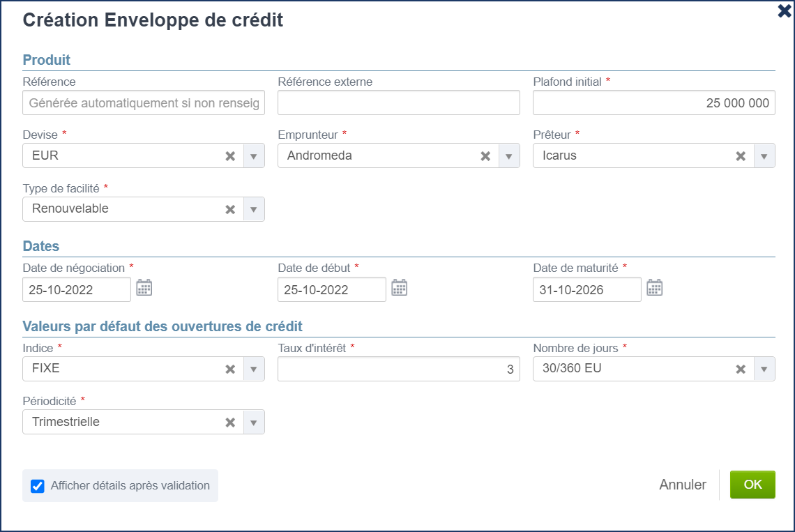The width and height of the screenshot is (795, 532).
Task: Open the Périodicité dropdown
Action: pos(254,422)
